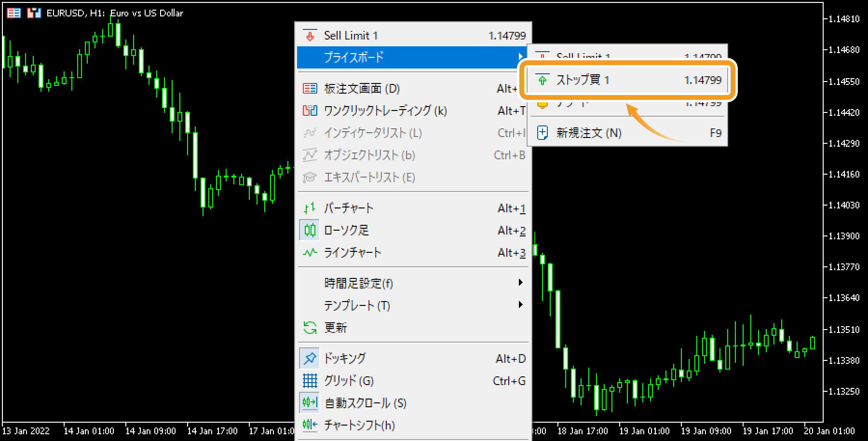Click the auto scroll icon
868x441 pixels.
point(310,402)
